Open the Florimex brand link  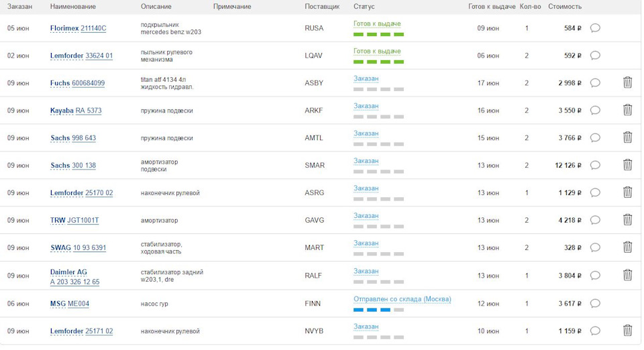(x=64, y=28)
